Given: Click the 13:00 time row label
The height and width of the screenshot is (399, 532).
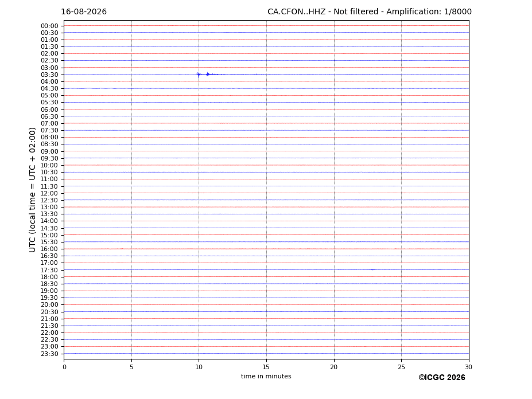Looking at the screenshot, I should click(49, 207).
